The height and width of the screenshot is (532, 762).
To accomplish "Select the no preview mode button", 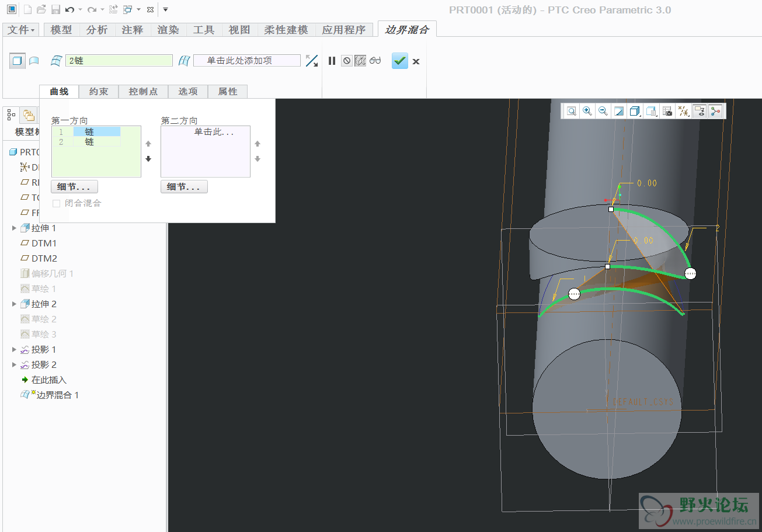I will 347,61.
